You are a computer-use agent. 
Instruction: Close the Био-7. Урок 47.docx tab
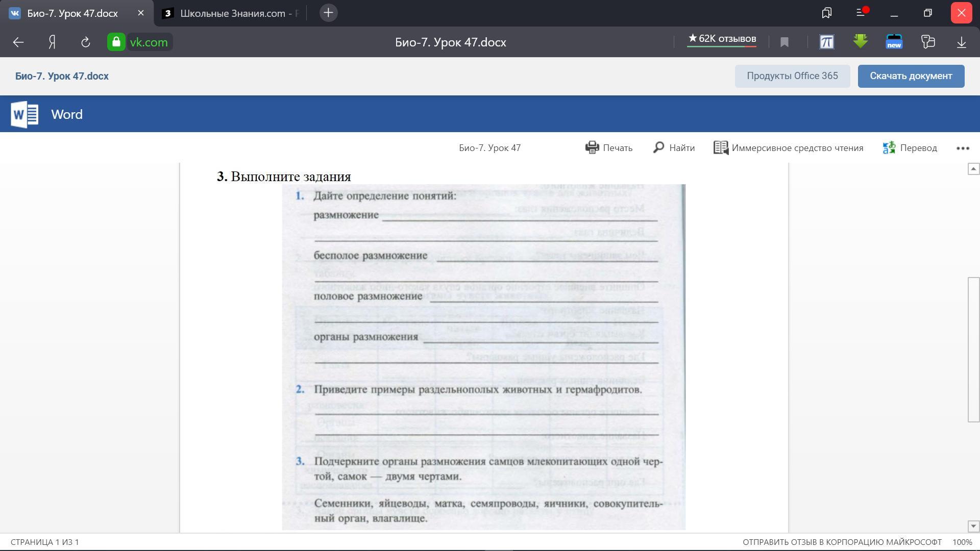[x=141, y=13]
